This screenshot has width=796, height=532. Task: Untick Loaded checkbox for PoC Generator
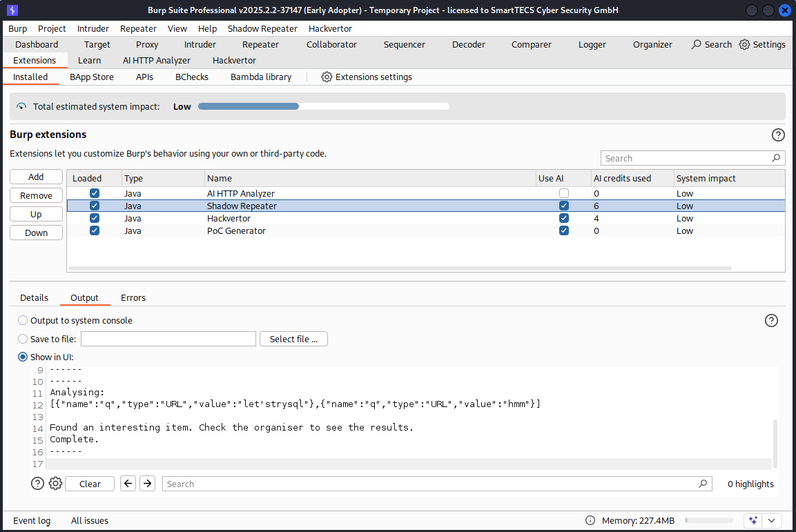[95, 230]
